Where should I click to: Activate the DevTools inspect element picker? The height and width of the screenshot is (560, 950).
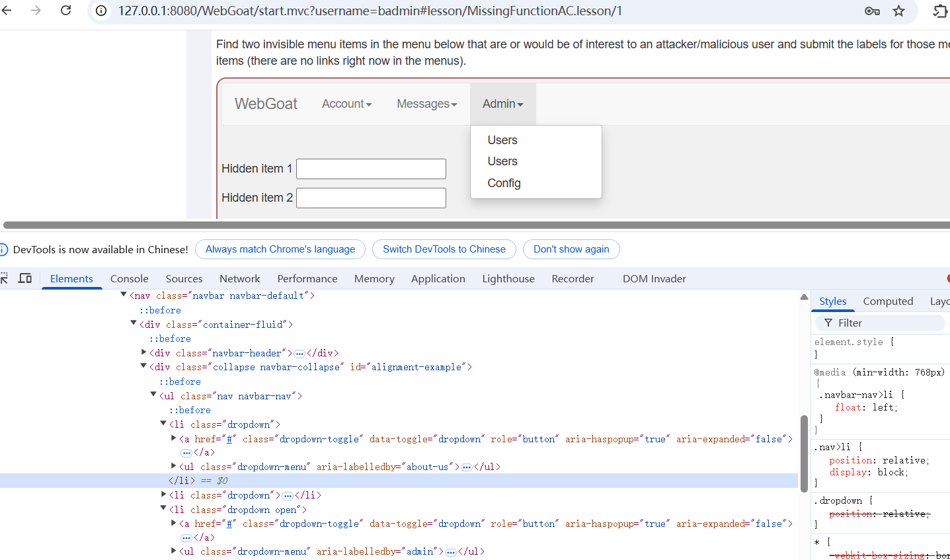[x=4, y=278]
